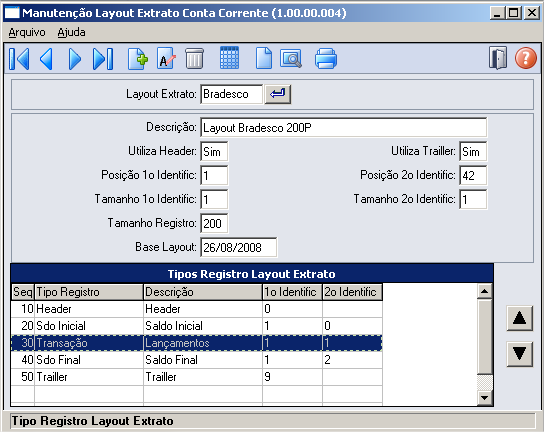Close the Manutenção Layout window
Image resolution: width=544 pixels, height=432 pixels.
[532, 13]
